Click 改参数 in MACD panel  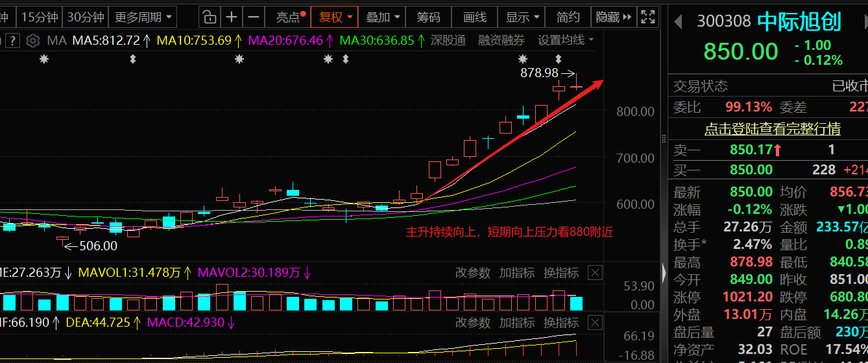tap(473, 322)
